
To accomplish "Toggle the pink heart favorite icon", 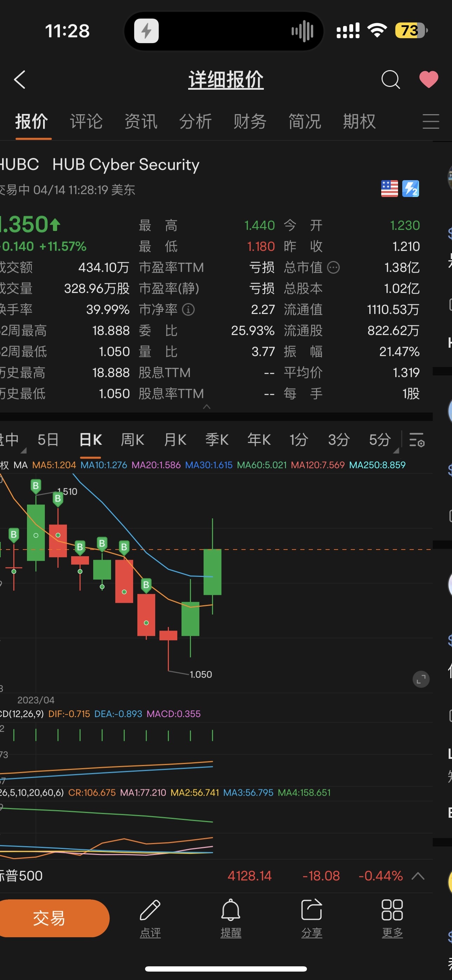I will (x=429, y=80).
